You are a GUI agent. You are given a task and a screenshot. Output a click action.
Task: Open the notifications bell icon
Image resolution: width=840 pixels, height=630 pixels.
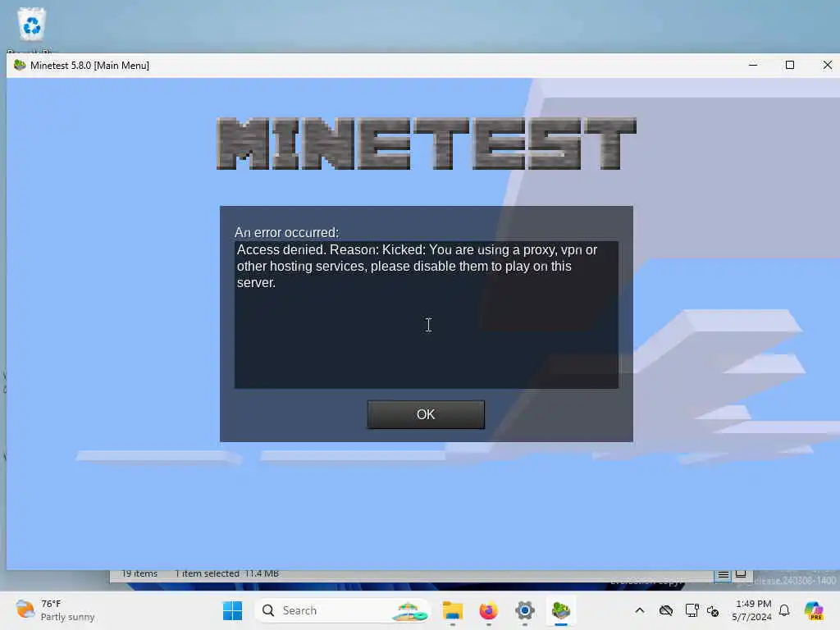[784, 610]
